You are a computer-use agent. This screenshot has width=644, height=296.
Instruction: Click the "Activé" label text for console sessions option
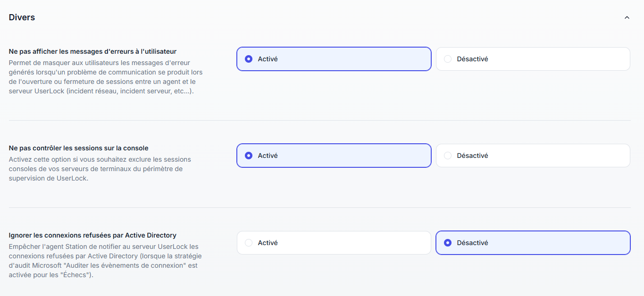[x=268, y=156]
